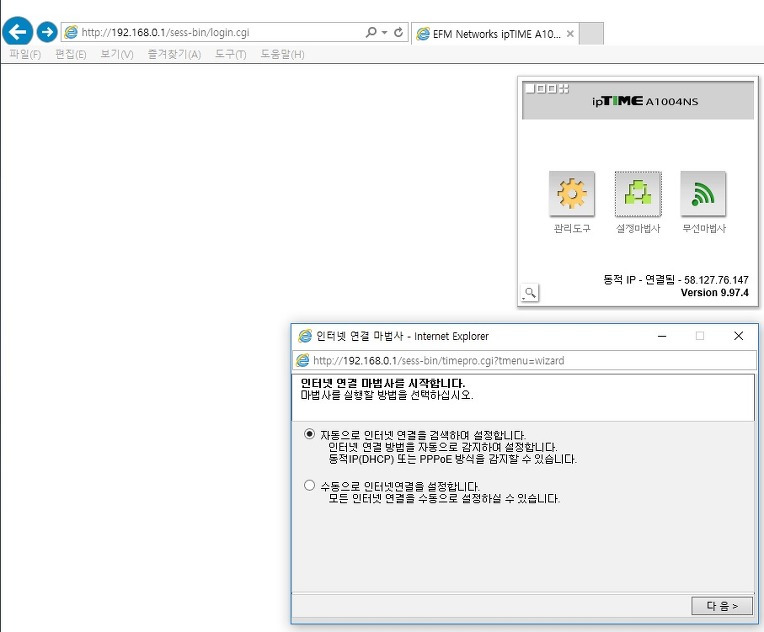The height and width of the screenshot is (632, 764).
Task: Click the IE page icon in address bar
Action: [x=71, y=32]
